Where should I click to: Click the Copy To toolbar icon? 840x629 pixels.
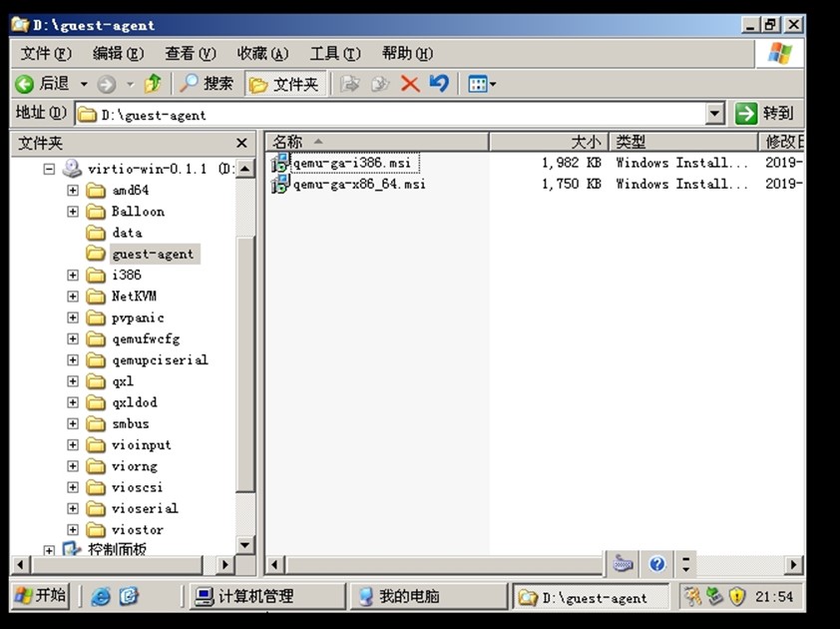pos(380,84)
